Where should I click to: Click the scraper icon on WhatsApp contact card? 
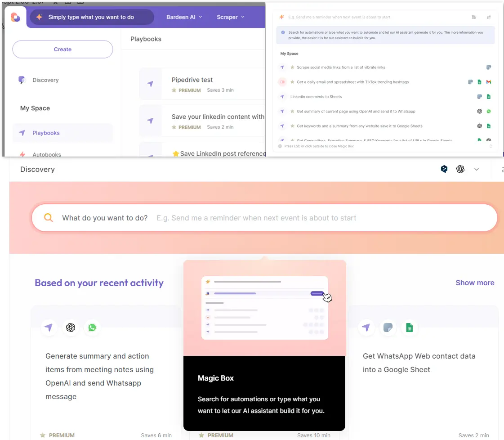coord(388,328)
